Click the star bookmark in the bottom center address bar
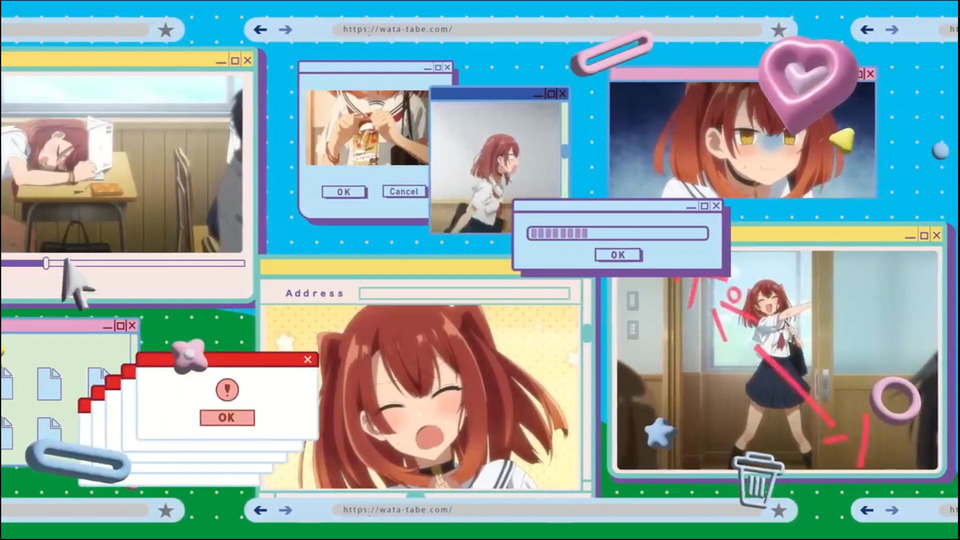Screen dimensions: 960x540 (778, 510)
